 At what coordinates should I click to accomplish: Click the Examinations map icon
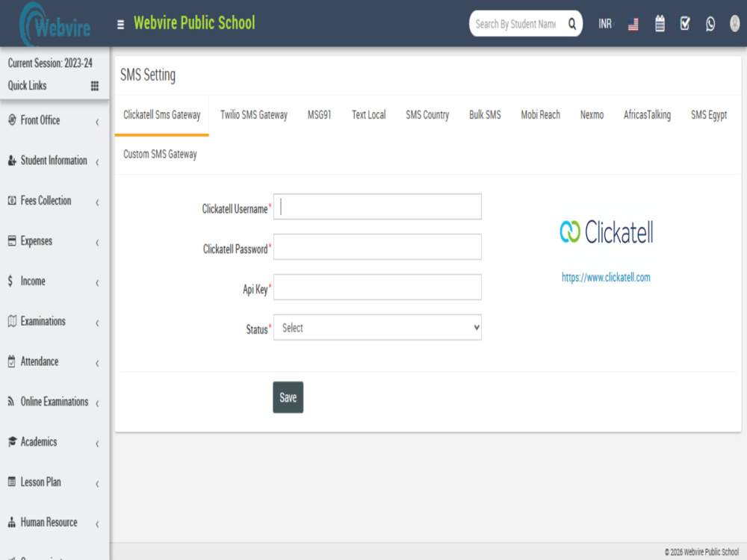tap(12, 321)
